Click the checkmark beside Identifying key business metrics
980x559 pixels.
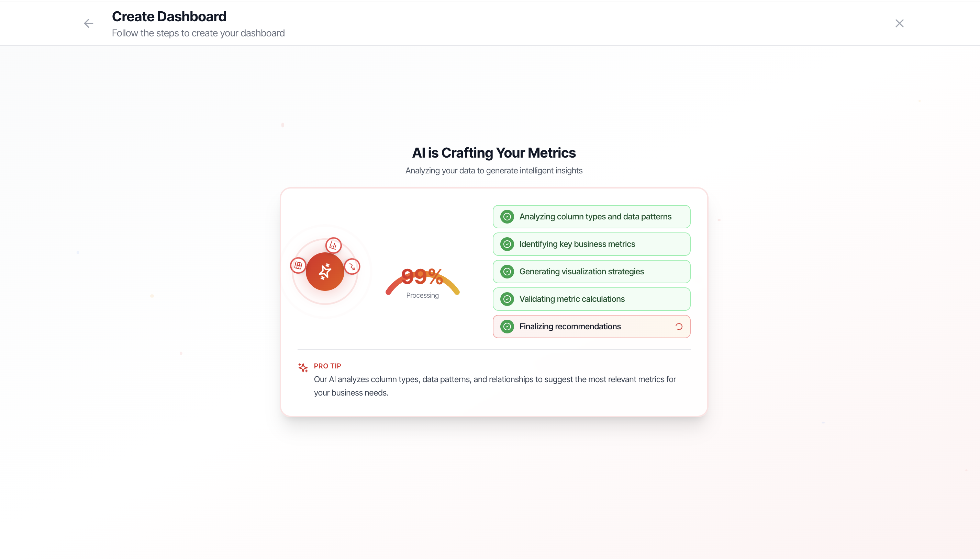point(506,244)
